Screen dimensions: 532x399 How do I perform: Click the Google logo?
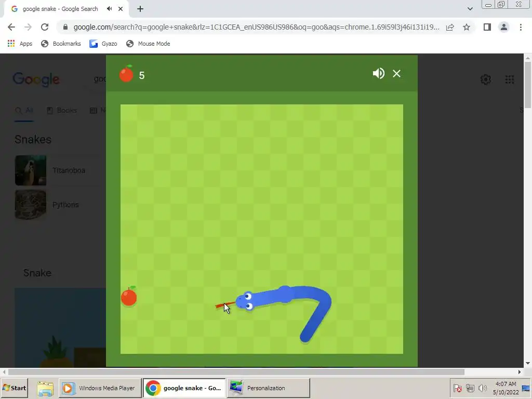coord(36,79)
